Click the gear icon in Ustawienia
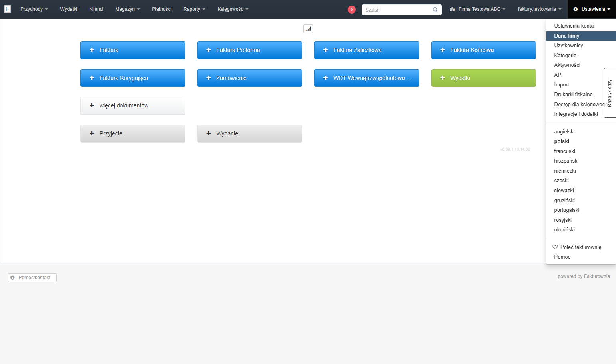This screenshot has height=364, width=616. pos(576,9)
